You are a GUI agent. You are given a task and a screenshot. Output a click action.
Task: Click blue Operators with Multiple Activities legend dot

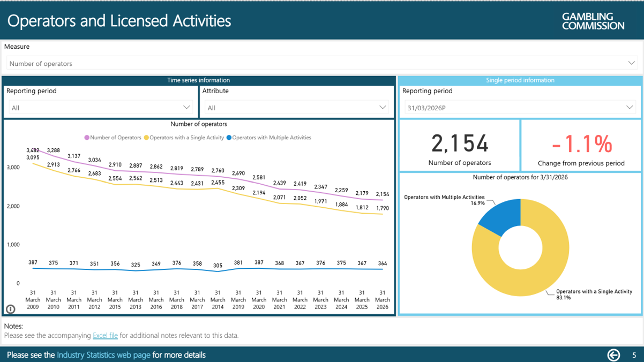(x=229, y=138)
